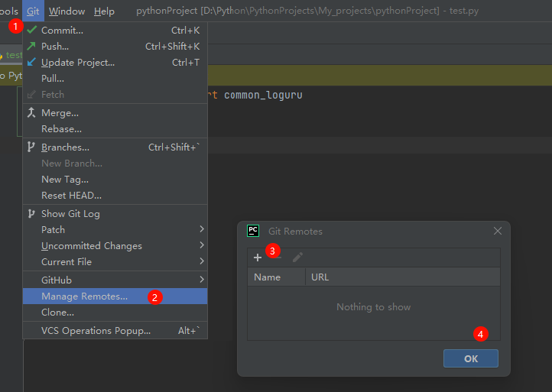Choose Commit... from Git menu
This screenshot has height=392, width=552.
115,31
